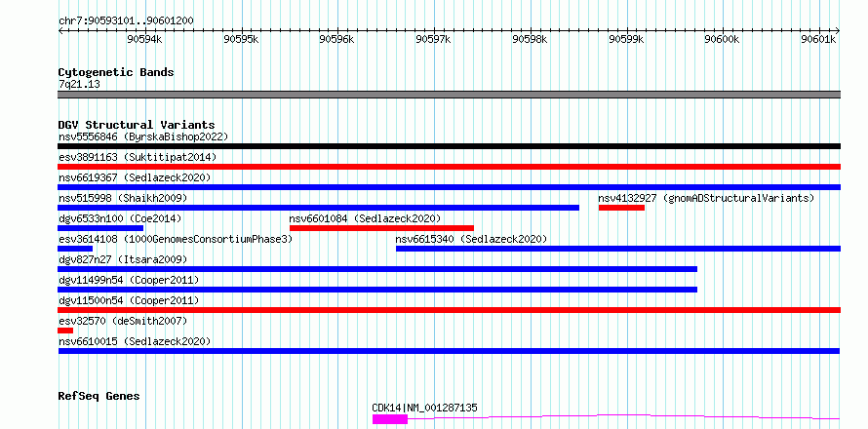Image resolution: width=868 pixels, height=429 pixels.
Task: Click the 90601k ruler position
Action: [x=819, y=39]
